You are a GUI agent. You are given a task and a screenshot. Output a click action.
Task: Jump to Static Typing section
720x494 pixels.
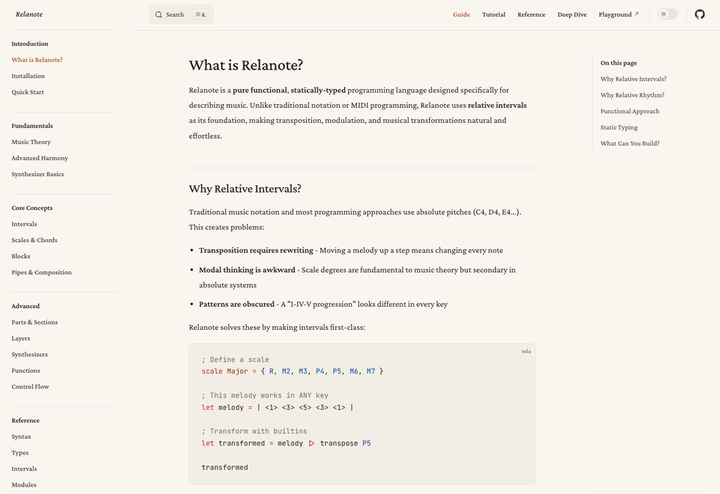[619, 127]
